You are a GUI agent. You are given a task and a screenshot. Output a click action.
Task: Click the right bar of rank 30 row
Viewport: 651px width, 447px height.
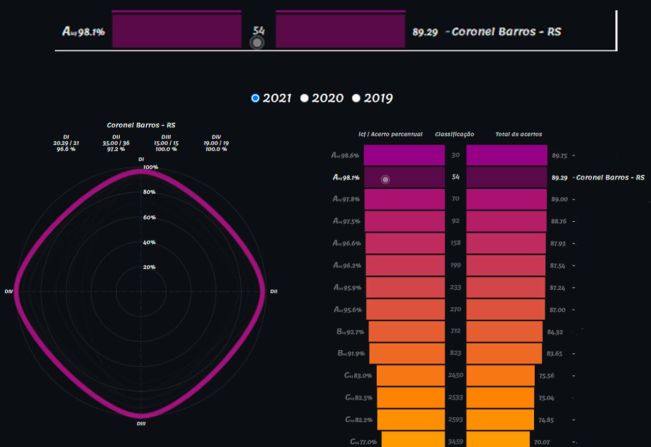coord(507,155)
